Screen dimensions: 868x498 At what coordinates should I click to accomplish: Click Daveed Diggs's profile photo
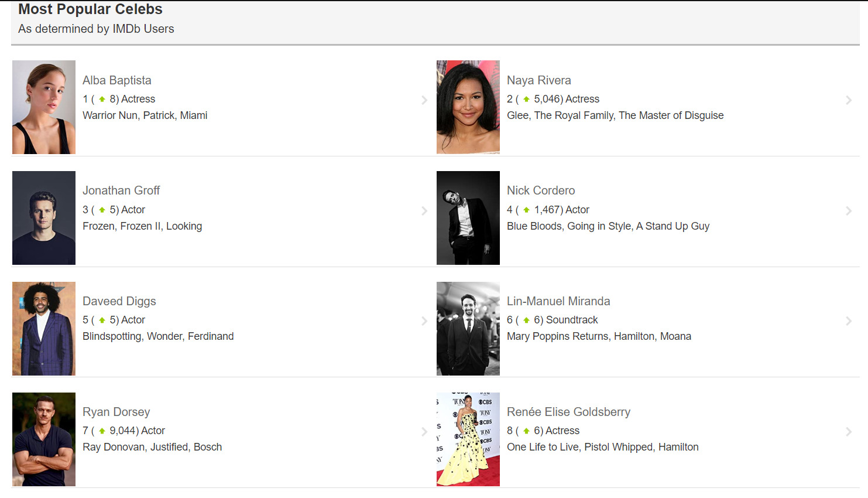click(x=43, y=328)
